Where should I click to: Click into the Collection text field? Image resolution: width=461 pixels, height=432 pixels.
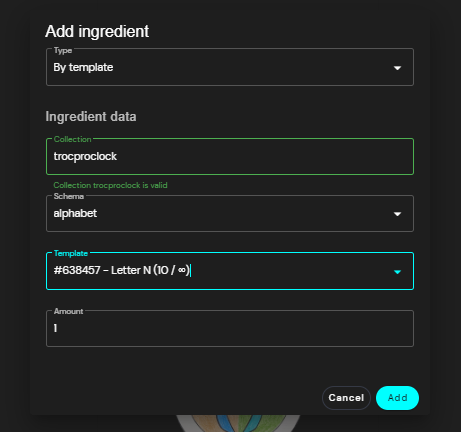[x=230, y=156]
